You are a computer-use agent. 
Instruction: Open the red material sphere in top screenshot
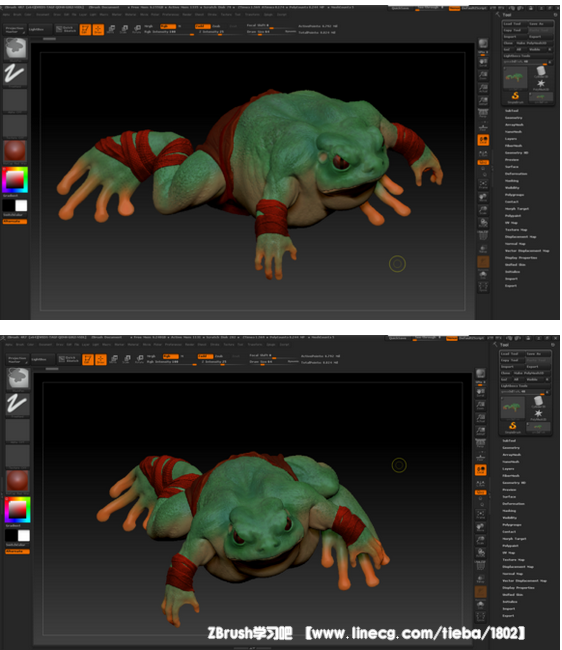(15, 150)
